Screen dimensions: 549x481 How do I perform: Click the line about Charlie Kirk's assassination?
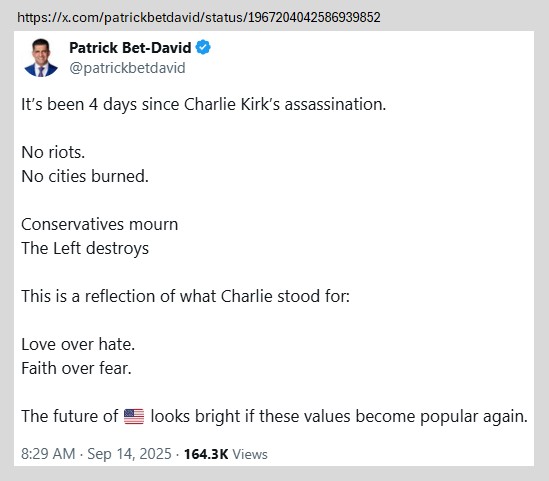[x=203, y=104]
